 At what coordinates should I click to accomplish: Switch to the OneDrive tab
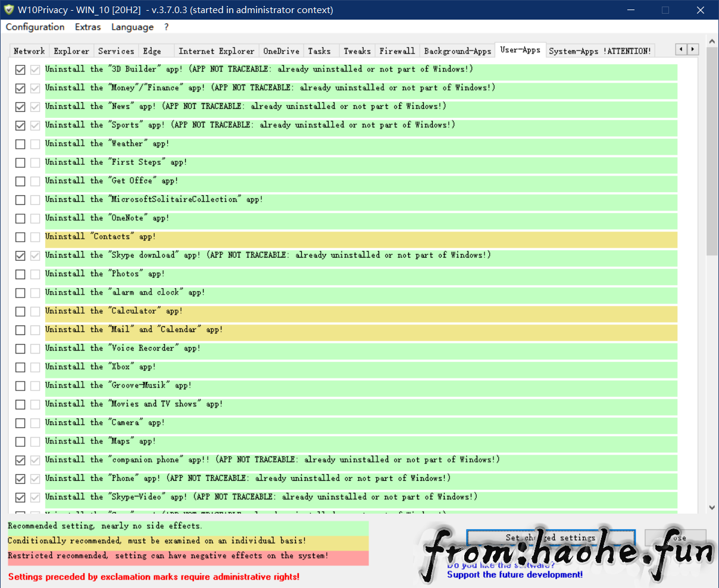point(282,51)
